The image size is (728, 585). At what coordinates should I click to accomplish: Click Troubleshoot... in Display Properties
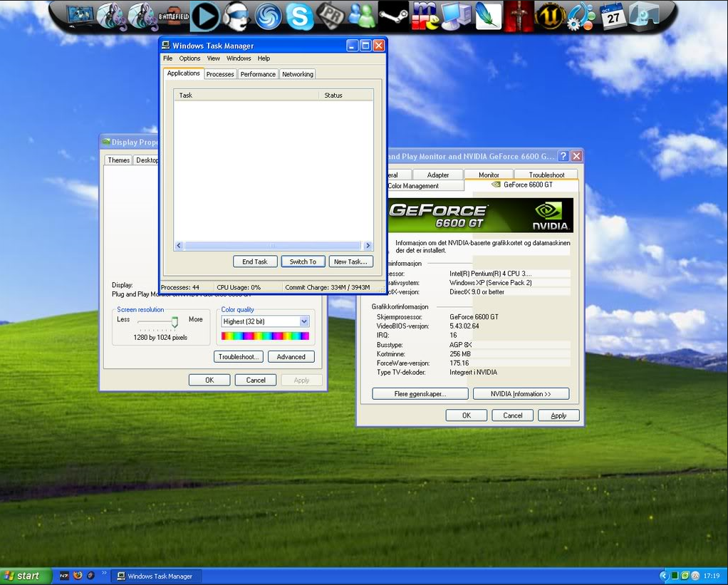coord(239,356)
